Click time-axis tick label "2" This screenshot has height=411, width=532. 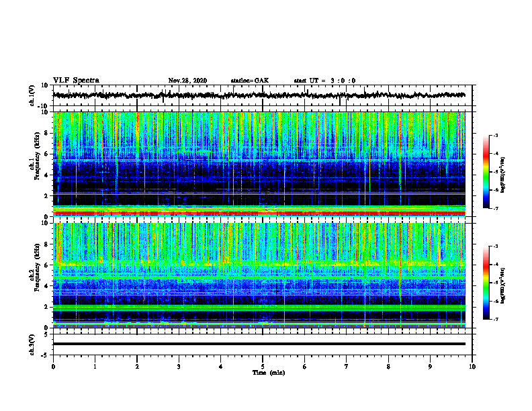137,367
